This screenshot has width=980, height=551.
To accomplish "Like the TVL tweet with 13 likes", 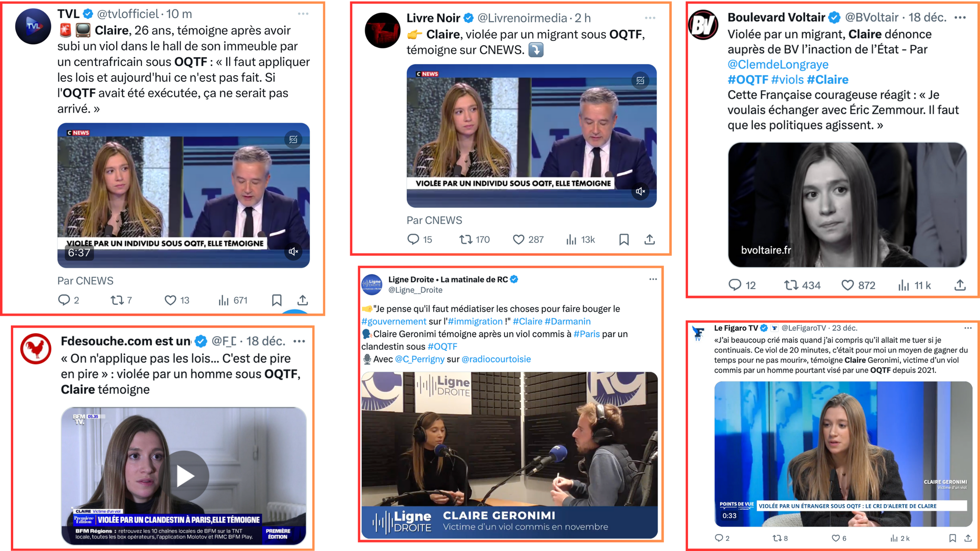I will [x=170, y=300].
